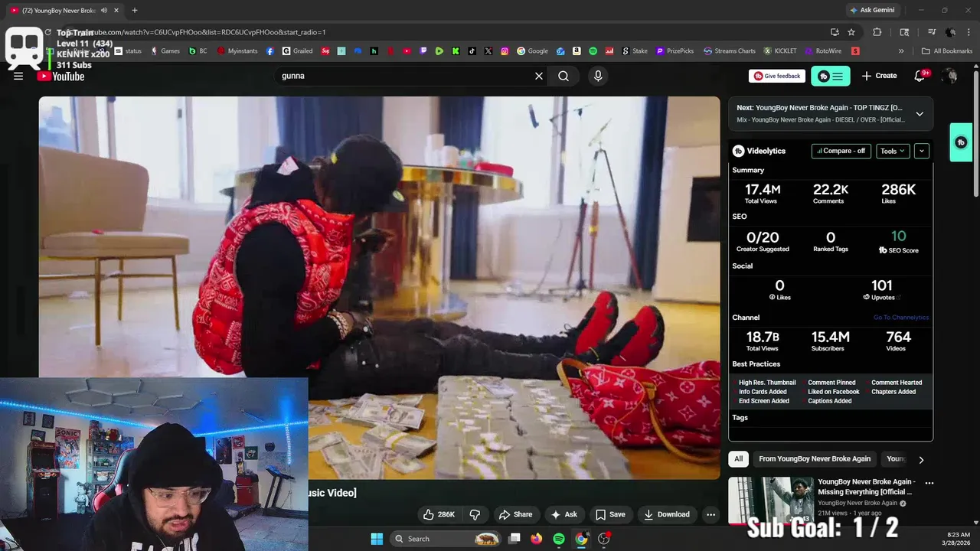Open the account avatar menu

pos(950,76)
